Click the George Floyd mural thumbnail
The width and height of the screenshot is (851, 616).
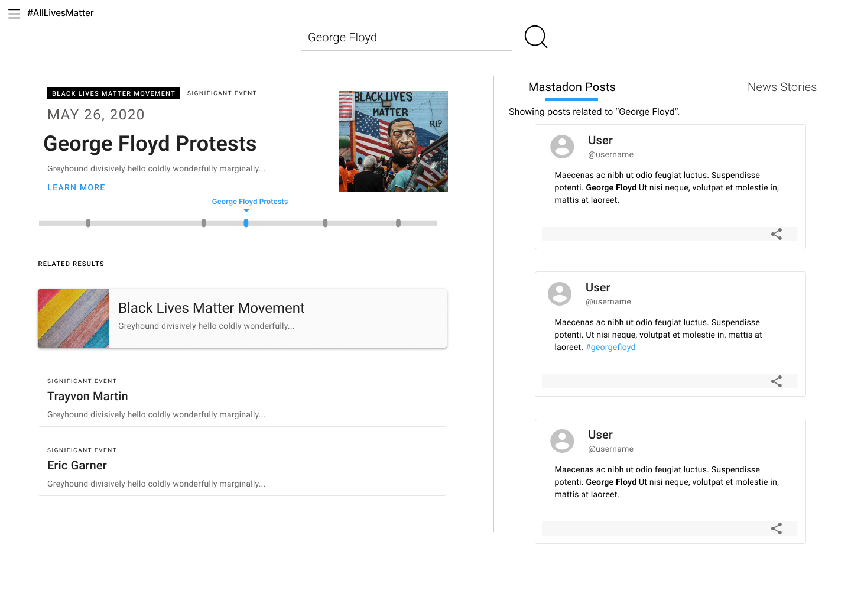pyautogui.click(x=393, y=141)
